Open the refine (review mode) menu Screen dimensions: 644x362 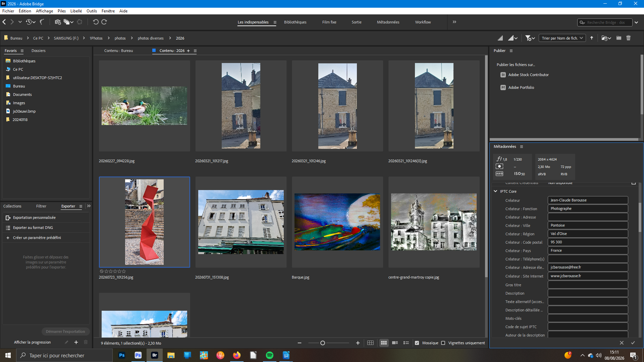pyautogui.click(x=69, y=22)
